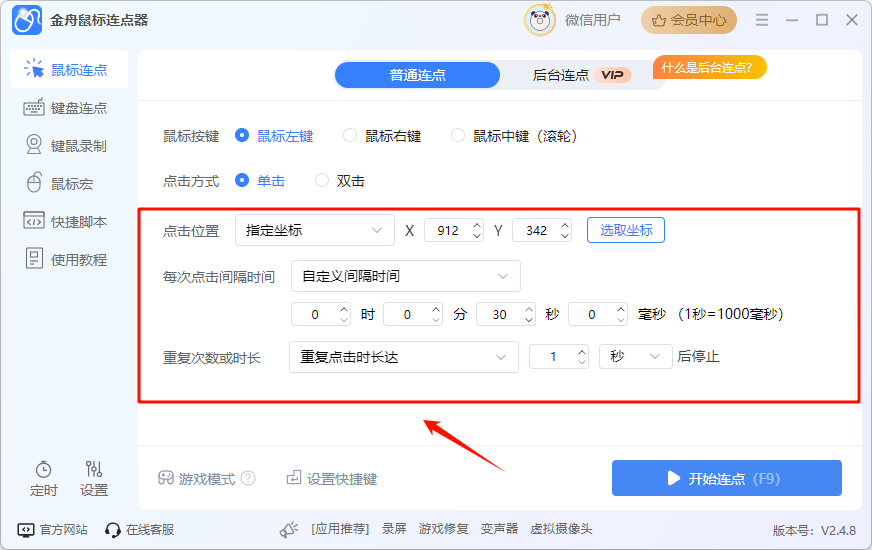
Task: Increase the repeat duration value stepper
Action: coord(582,351)
